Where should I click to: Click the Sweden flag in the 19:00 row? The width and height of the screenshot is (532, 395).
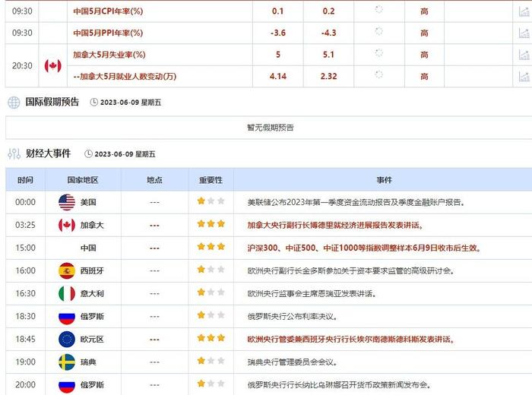click(67, 362)
